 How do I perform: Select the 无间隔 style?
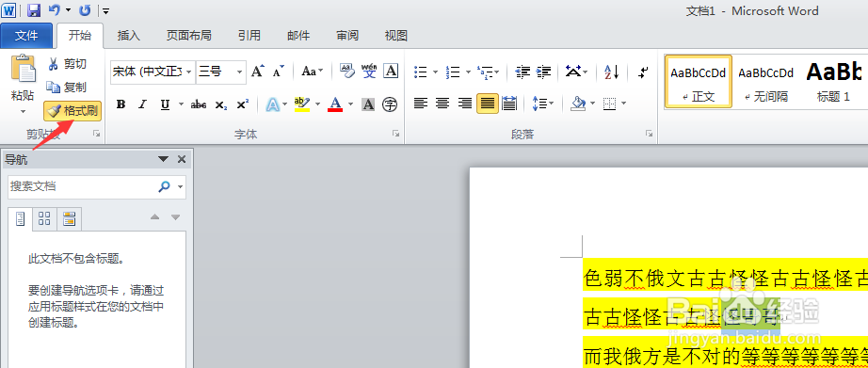766,81
